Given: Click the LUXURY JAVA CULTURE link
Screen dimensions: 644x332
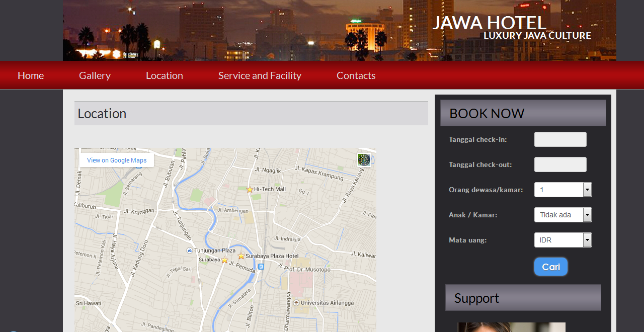Looking at the screenshot, I should tap(537, 35).
